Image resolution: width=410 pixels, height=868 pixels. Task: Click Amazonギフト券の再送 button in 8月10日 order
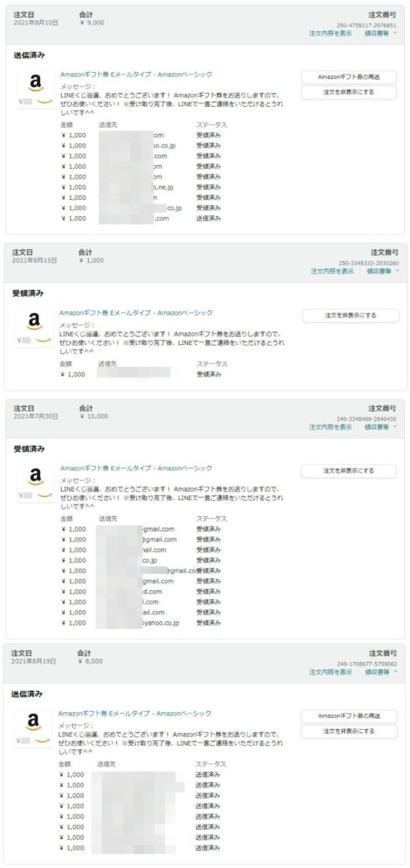coord(348,76)
